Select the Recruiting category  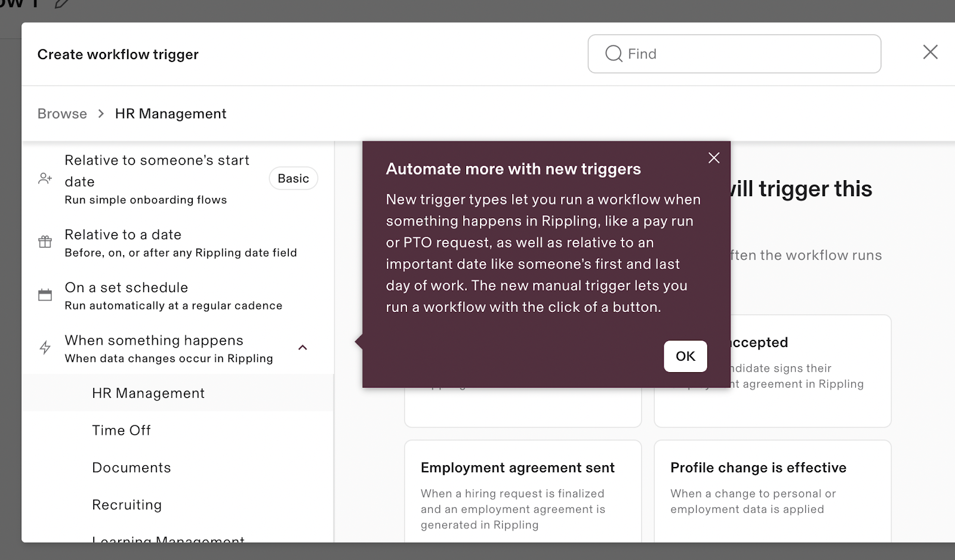coord(127,505)
